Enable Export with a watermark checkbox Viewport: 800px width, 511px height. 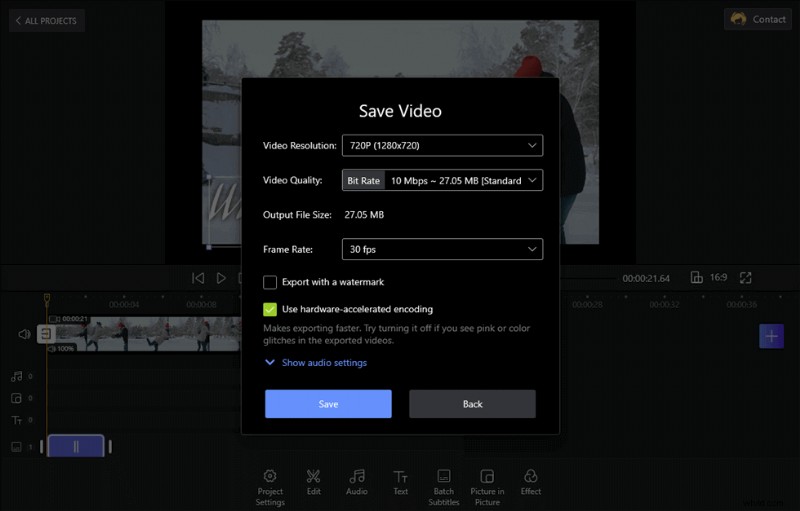pos(270,282)
